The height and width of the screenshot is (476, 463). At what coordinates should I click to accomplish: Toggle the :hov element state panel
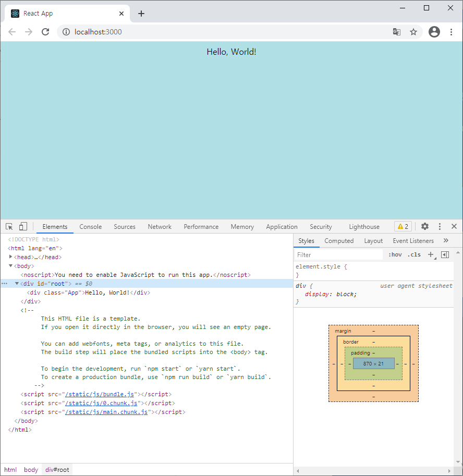coord(395,255)
